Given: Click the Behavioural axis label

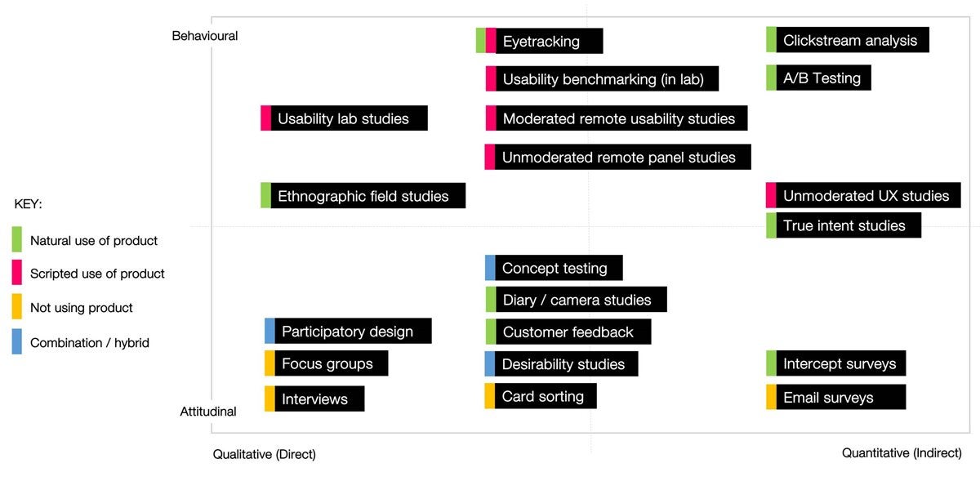Looking at the screenshot, I should click(205, 36).
